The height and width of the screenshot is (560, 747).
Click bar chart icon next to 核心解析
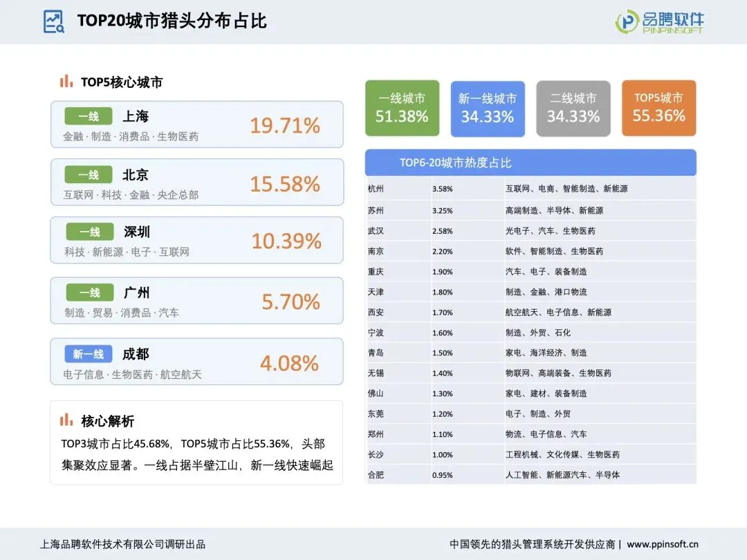pyautogui.click(x=66, y=420)
